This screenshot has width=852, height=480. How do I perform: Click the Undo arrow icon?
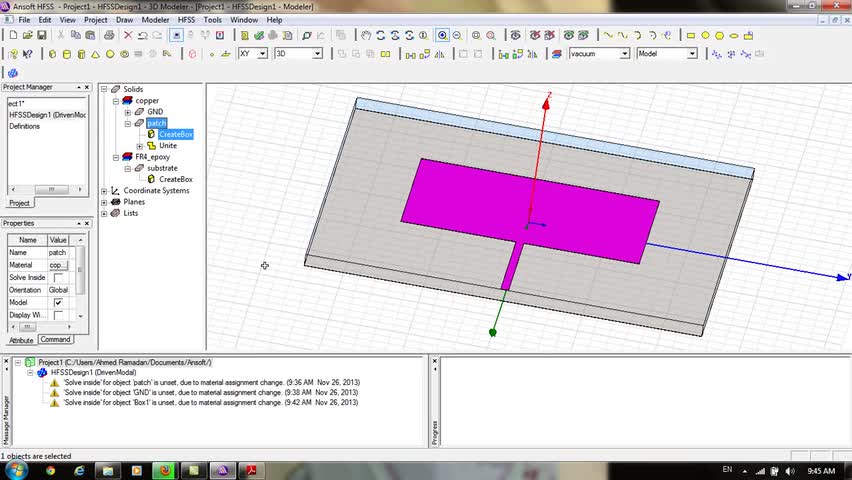(x=143, y=35)
